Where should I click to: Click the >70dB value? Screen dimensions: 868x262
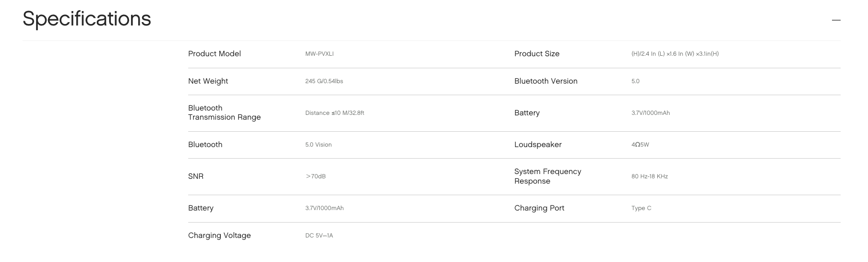[315, 176]
